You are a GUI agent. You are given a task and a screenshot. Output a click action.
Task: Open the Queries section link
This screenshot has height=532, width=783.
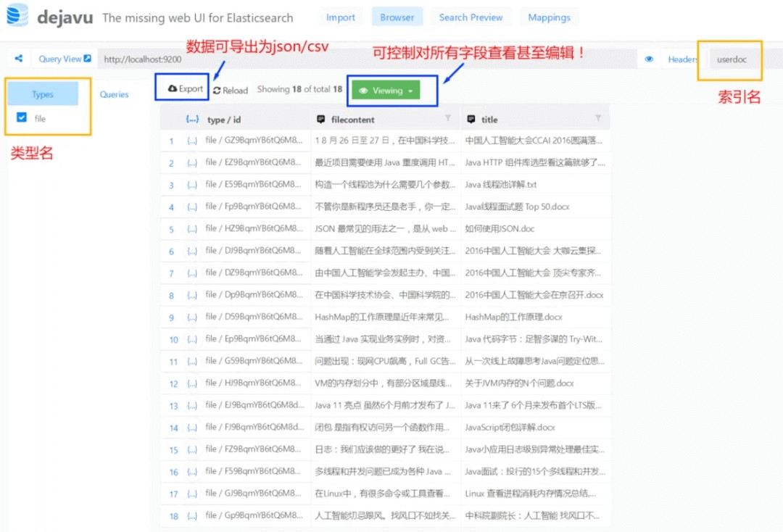point(114,94)
